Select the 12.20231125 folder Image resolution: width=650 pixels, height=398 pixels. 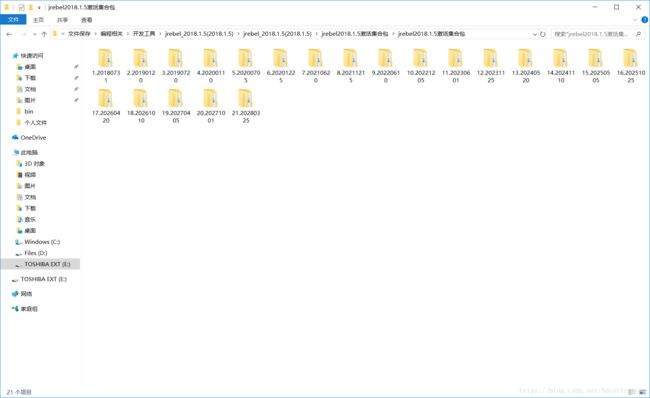click(x=490, y=66)
